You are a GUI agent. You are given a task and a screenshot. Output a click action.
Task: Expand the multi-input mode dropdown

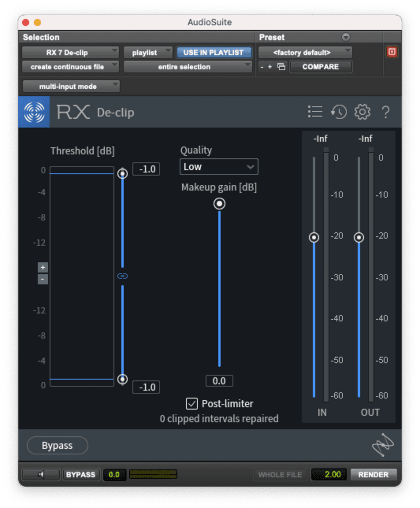[x=71, y=86]
